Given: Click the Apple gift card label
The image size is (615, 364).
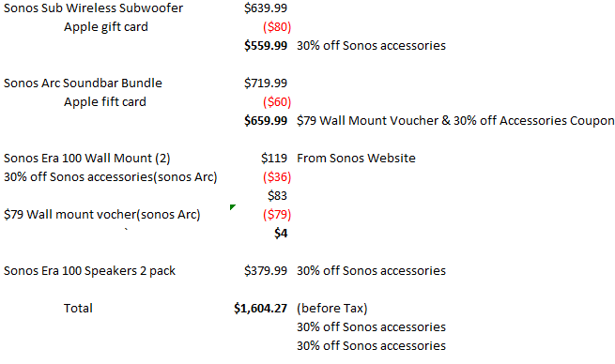Looking at the screenshot, I should coord(106,27).
